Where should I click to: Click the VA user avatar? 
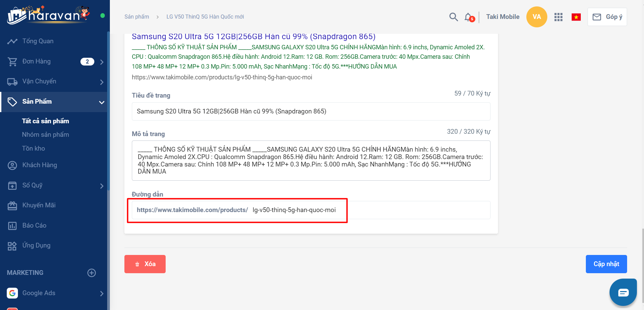[536, 17]
